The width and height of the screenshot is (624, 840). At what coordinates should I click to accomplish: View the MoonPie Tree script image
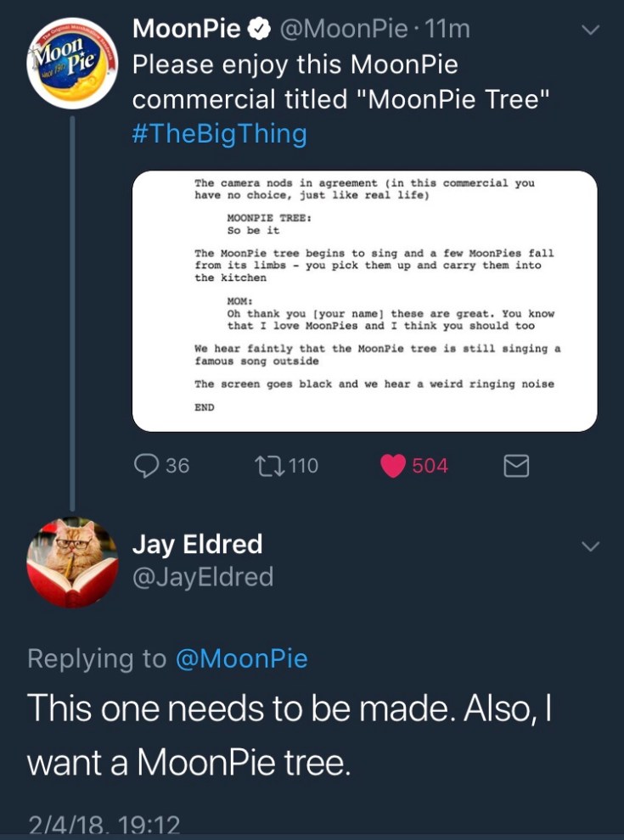365,300
